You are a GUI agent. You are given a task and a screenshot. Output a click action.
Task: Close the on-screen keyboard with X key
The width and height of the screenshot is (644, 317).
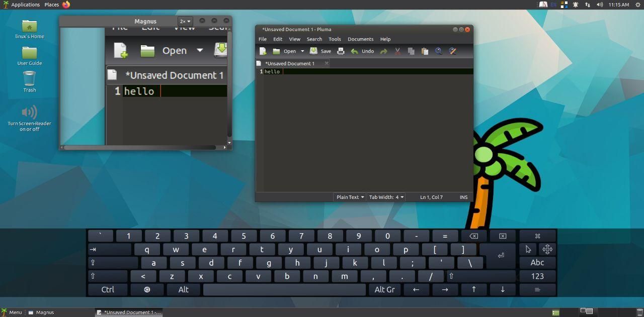coord(537,236)
